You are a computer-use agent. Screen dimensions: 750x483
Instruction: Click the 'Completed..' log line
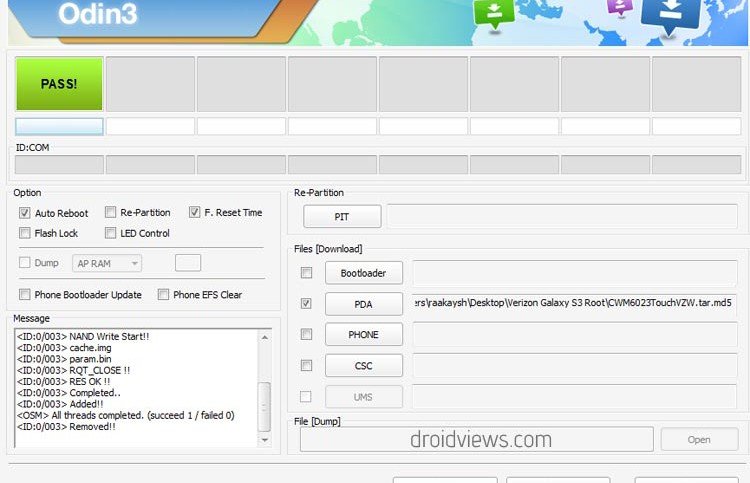tap(69, 393)
